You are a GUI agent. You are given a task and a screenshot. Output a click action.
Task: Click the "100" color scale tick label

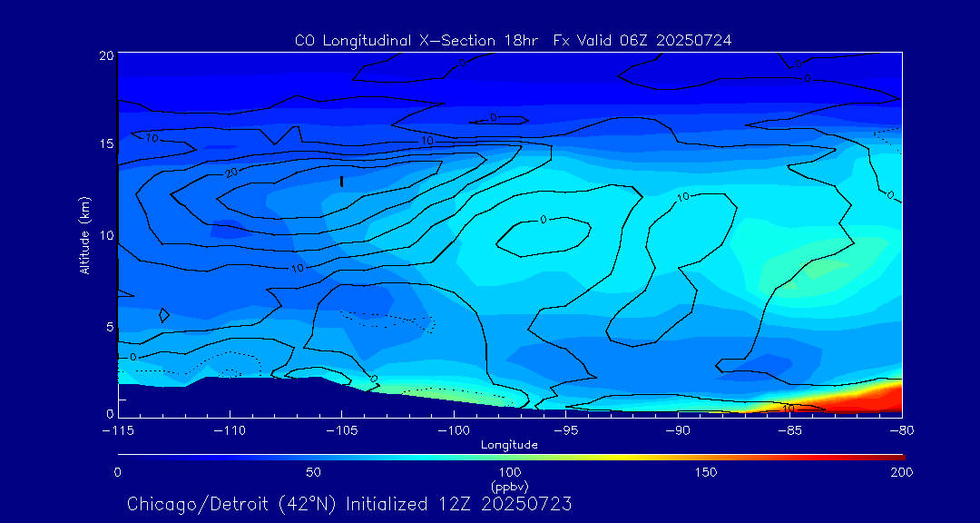pos(509,472)
